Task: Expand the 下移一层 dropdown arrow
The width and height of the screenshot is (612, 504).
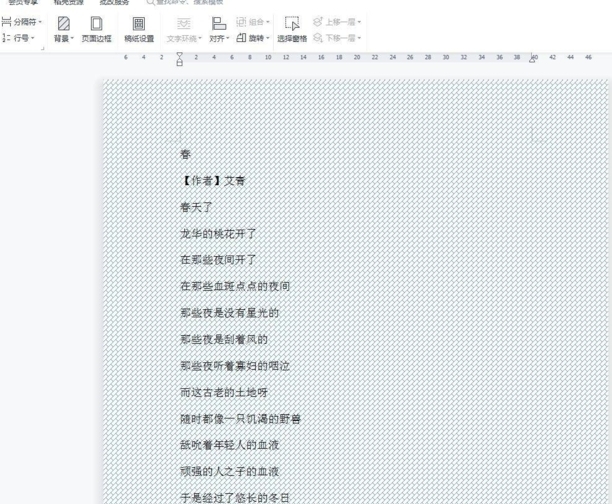Action: (359, 38)
